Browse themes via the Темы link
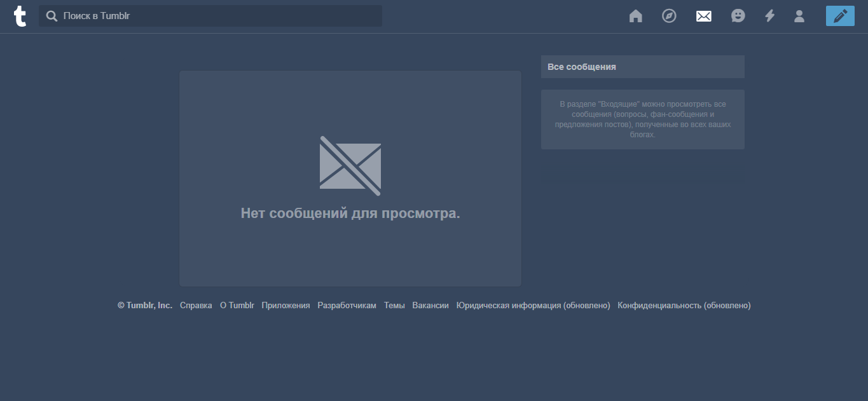The width and height of the screenshot is (868, 401). pos(394,305)
